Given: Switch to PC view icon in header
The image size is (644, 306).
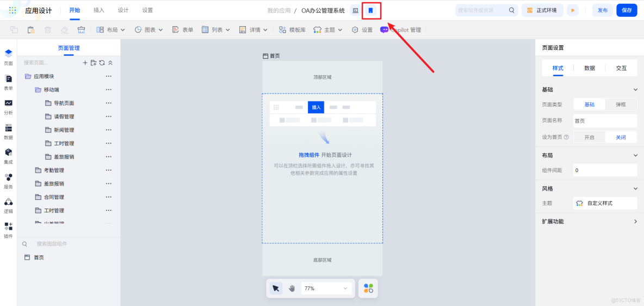Looking at the screenshot, I should pyautogui.click(x=356, y=10).
